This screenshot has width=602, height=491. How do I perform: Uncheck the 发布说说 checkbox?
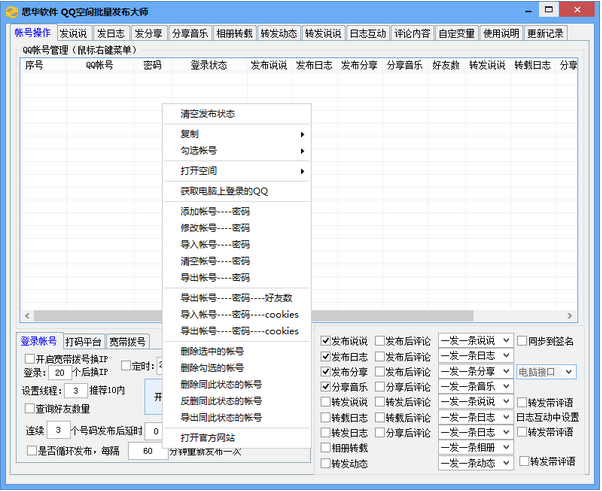coord(326,341)
